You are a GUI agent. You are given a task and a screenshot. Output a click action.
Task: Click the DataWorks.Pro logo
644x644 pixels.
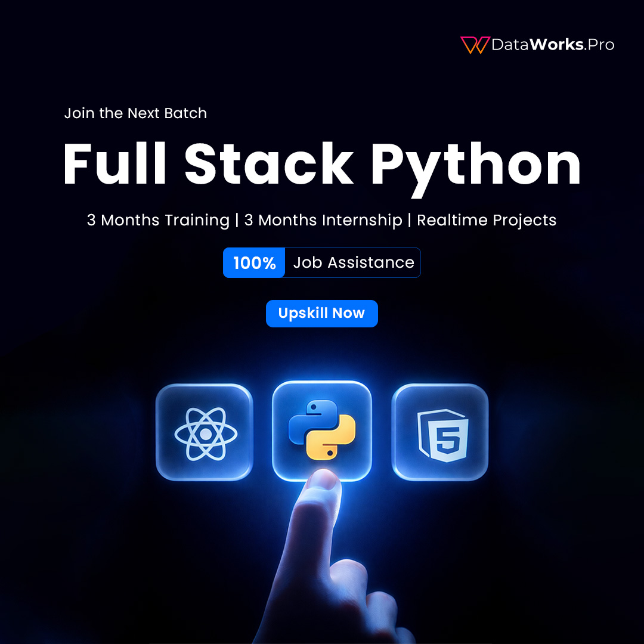(x=537, y=45)
